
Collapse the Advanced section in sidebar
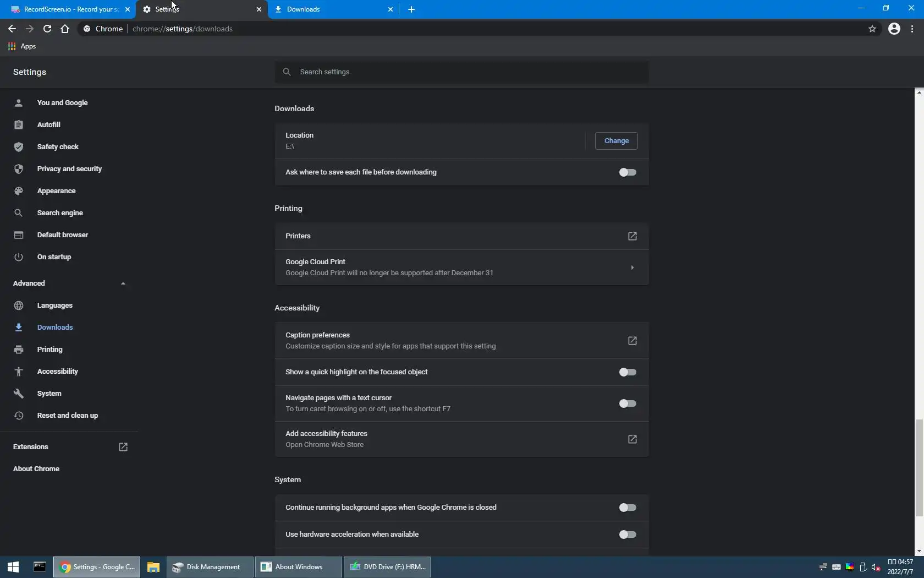coord(123,283)
